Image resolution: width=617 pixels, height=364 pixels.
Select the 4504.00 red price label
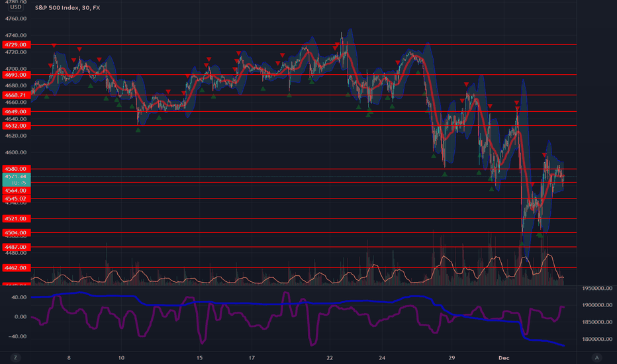pyautogui.click(x=16, y=233)
